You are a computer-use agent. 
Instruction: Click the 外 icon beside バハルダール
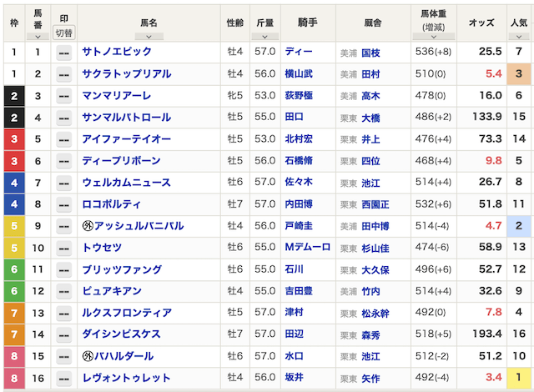tap(87, 356)
